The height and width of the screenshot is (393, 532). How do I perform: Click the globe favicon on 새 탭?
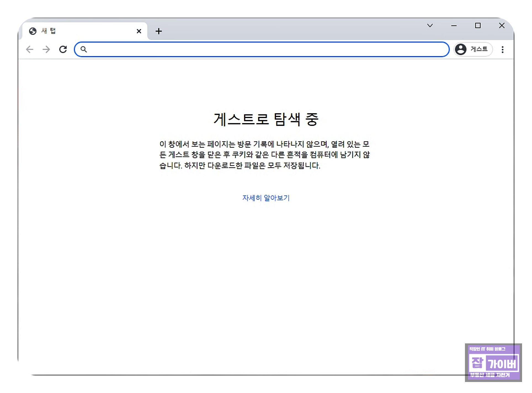[33, 31]
